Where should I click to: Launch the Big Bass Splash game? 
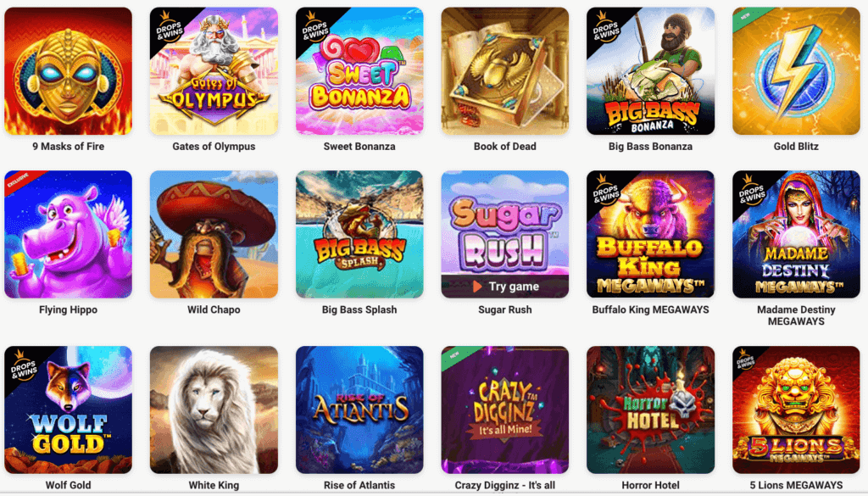click(359, 234)
